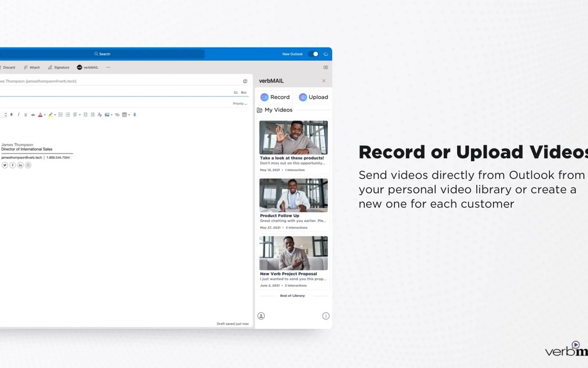This screenshot has width=588, height=368.
Task: Show the Cc field
Action: tap(236, 93)
